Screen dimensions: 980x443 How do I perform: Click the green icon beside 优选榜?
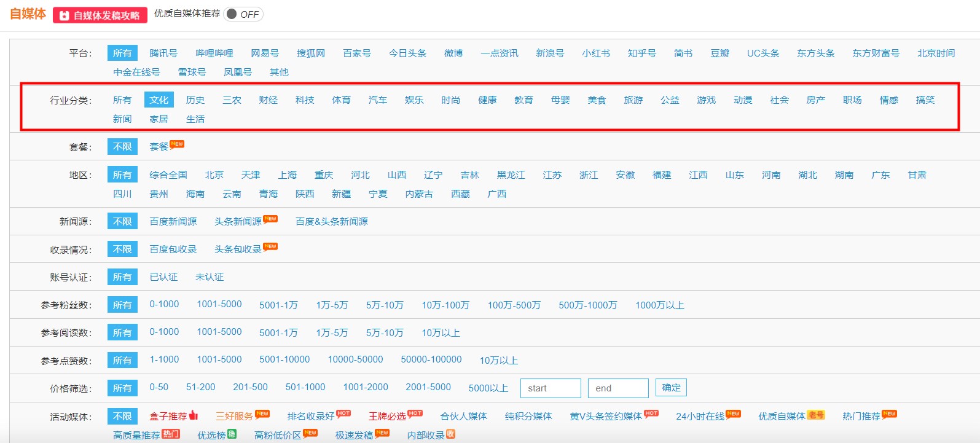232,434
